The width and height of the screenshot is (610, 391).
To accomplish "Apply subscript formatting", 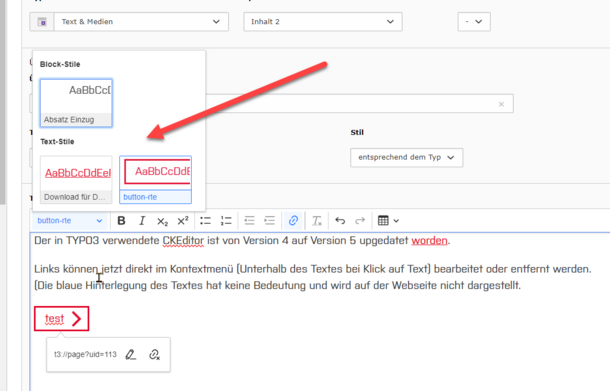I will coord(162,221).
